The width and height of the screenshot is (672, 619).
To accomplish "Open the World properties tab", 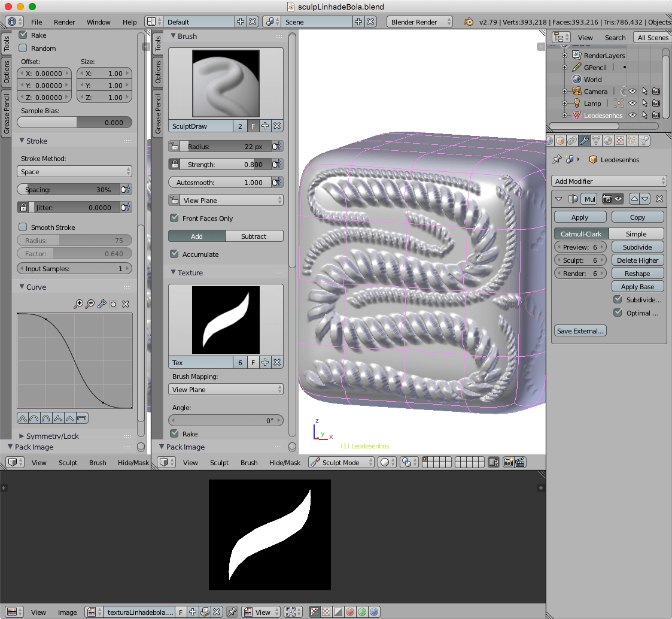I will [x=549, y=140].
